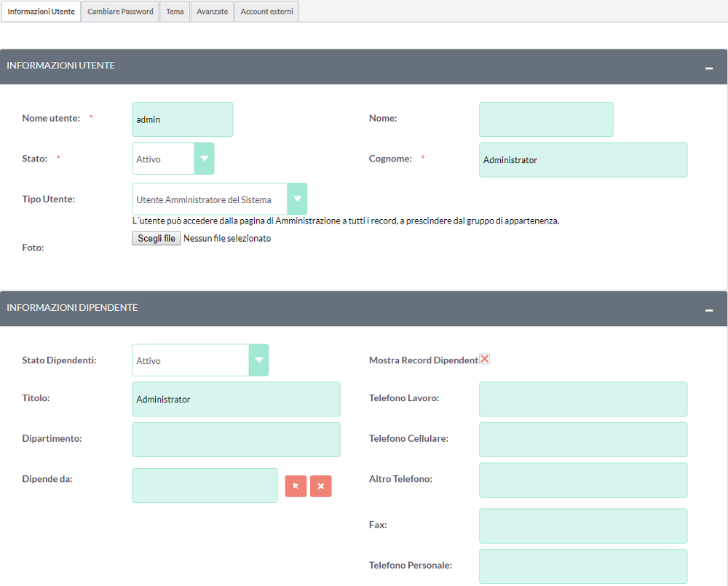The height and width of the screenshot is (586, 728).
Task: Toggle the Mostra Record Dipendenti checkbox
Action: coord(485,359)
